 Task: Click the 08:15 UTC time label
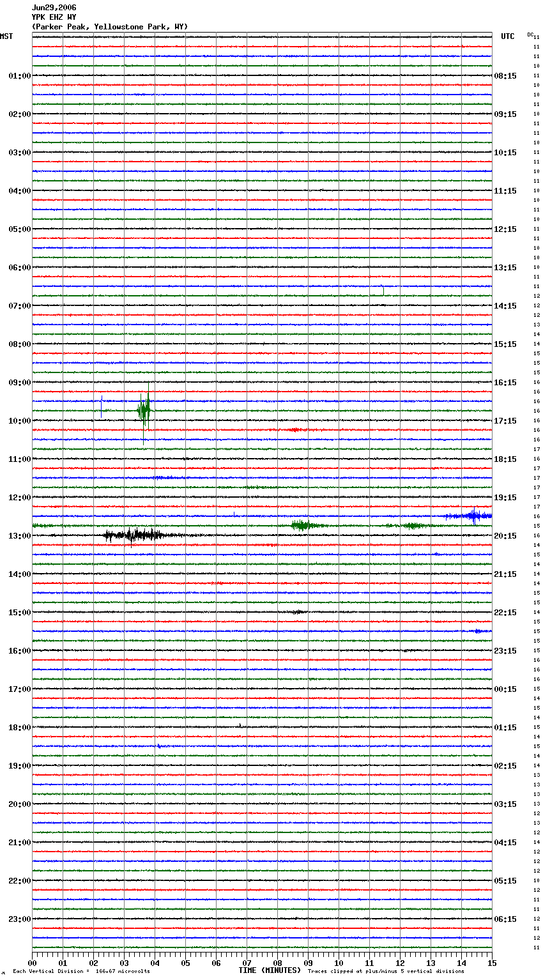pos(505,76)
